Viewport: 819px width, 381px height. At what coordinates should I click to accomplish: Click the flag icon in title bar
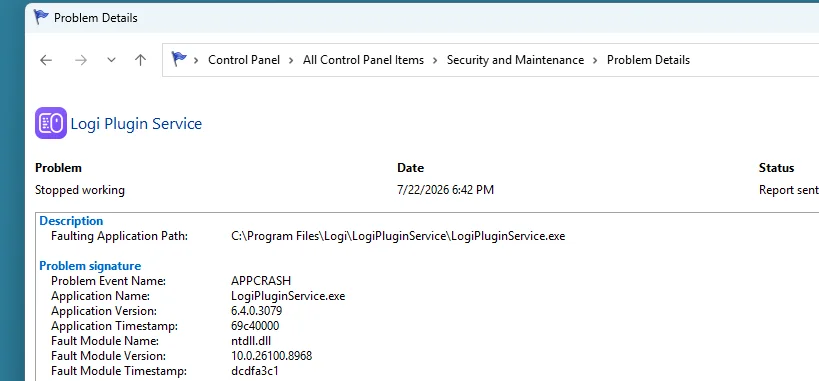point(41,17)
